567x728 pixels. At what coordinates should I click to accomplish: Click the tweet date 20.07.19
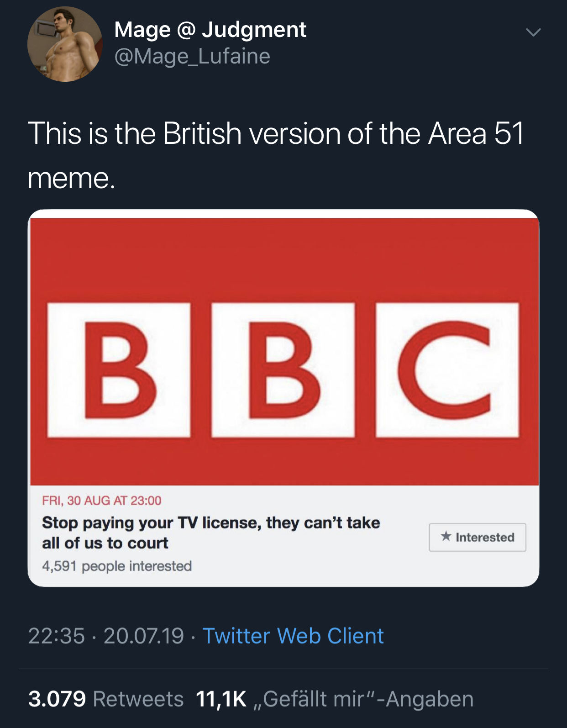pos(143,636)
